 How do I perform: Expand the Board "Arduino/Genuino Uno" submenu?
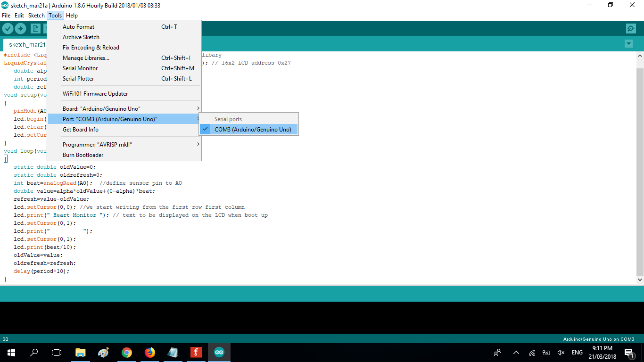124,109
